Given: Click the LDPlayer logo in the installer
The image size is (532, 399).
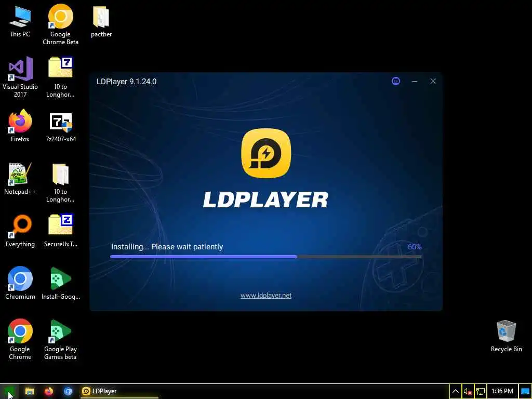Looking at the screenshot, I should pos(266,153).
